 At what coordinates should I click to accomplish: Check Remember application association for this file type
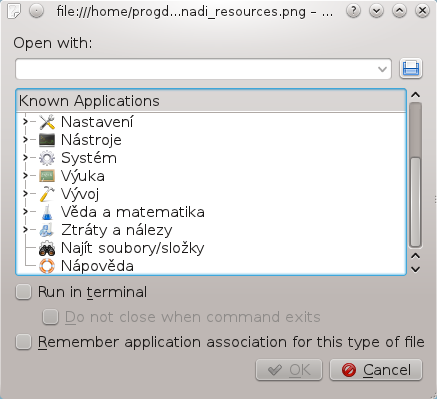point(24,342)
